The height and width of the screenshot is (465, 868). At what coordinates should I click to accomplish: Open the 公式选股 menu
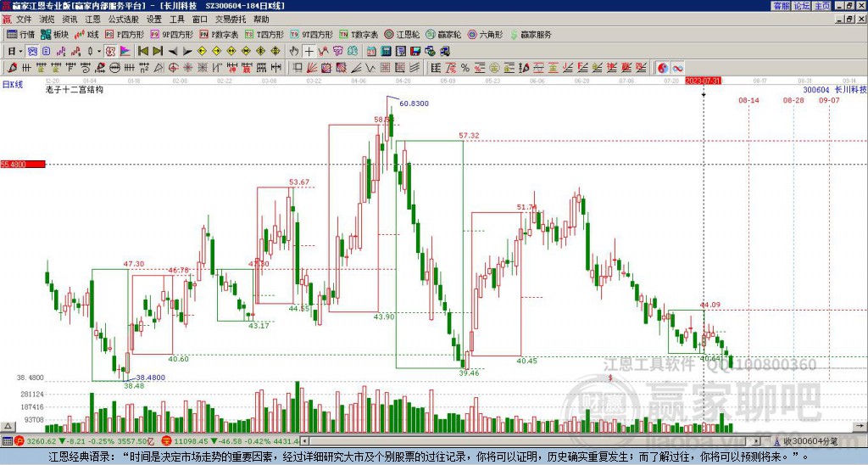pyautogui.click(x=124, y=20)
